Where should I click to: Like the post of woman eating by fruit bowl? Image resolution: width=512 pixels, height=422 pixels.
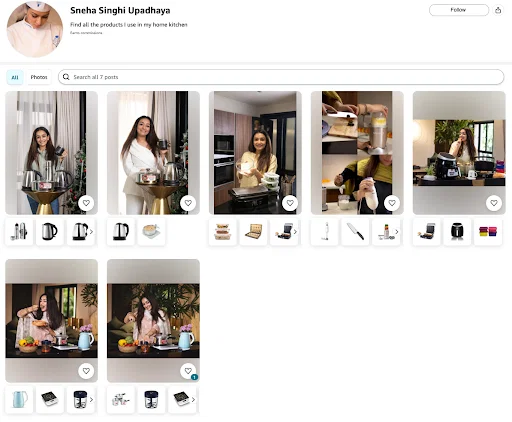(x=86, y=371)
